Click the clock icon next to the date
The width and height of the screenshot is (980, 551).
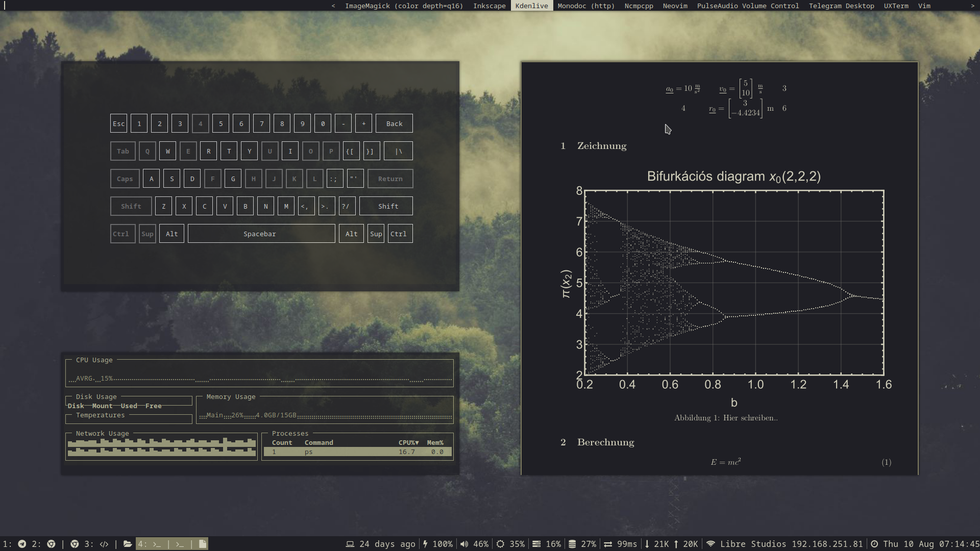click(x=874, y=544)
